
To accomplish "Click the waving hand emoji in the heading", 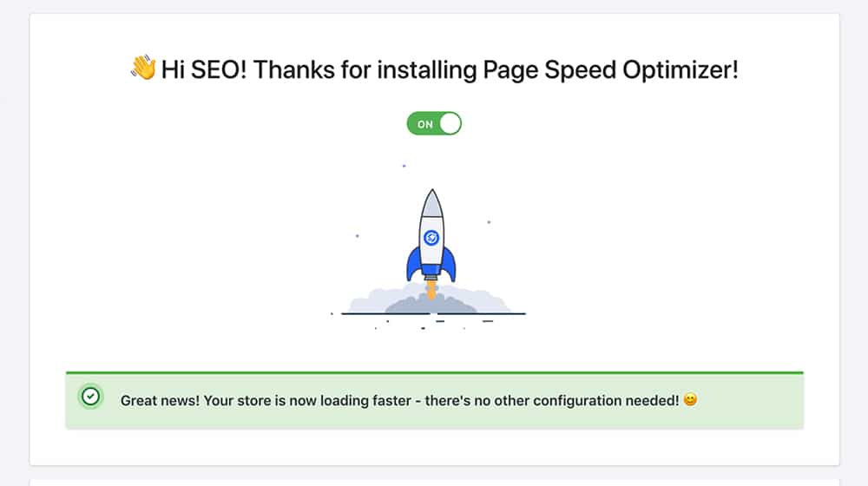I will coord(143,68).
